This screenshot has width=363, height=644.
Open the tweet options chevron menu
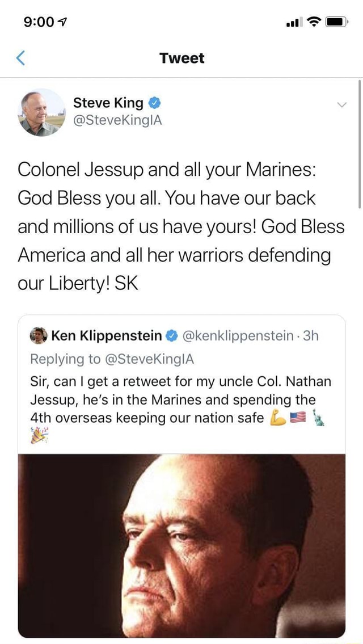tap(341, 105)
